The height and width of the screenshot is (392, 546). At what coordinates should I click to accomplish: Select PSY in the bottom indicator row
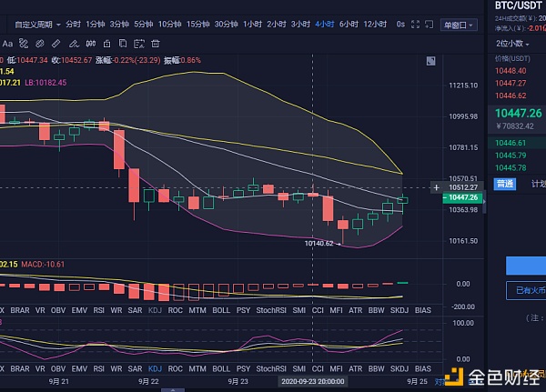point(243,368)
